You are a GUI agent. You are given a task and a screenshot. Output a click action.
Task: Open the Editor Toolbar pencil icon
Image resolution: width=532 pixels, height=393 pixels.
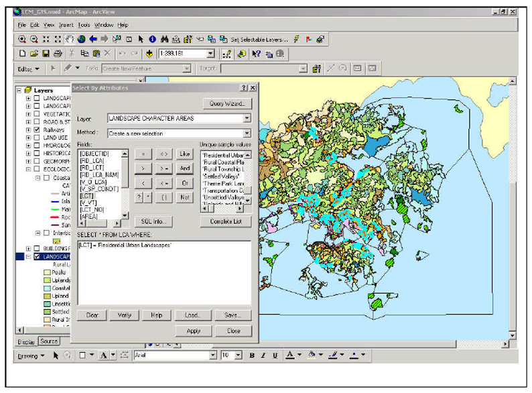[227, 54]
